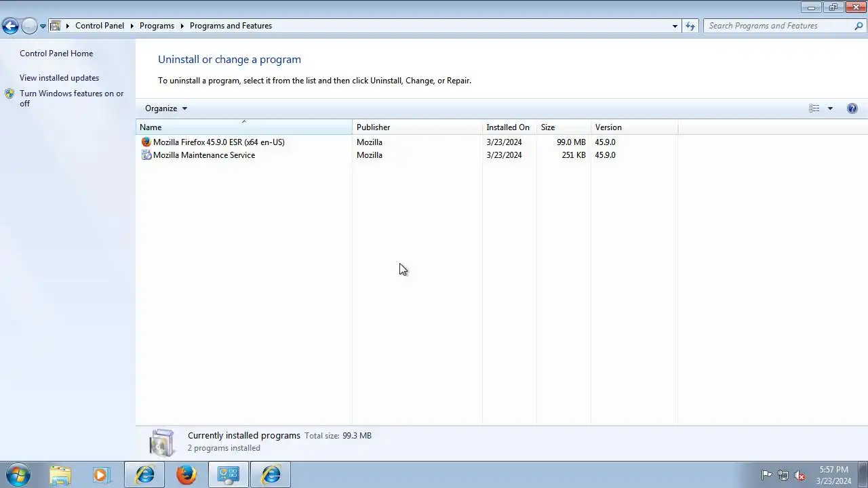Click the taskbar clock showing 5:57 PM
Screen dimensions: 868x488
click(833, 475)
